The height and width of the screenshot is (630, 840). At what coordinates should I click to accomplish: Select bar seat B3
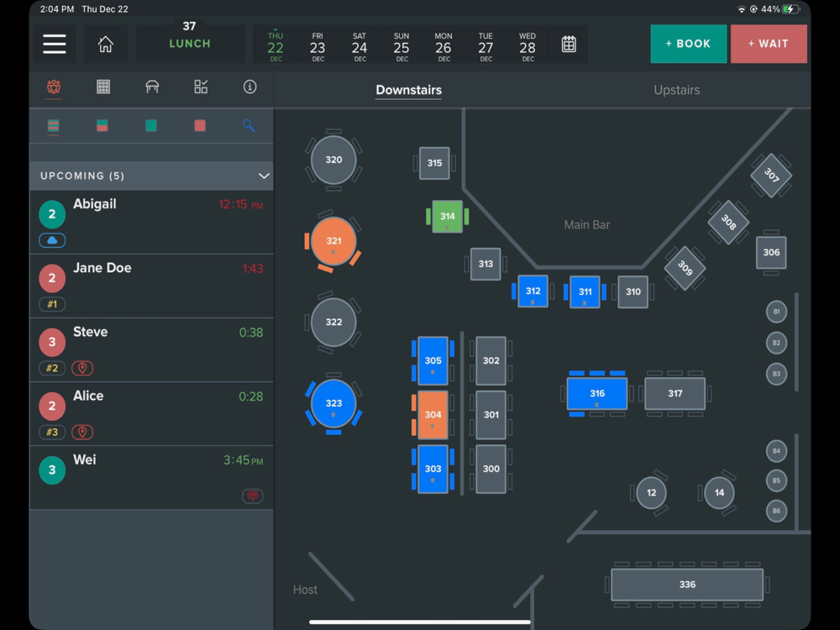[776, 374]
